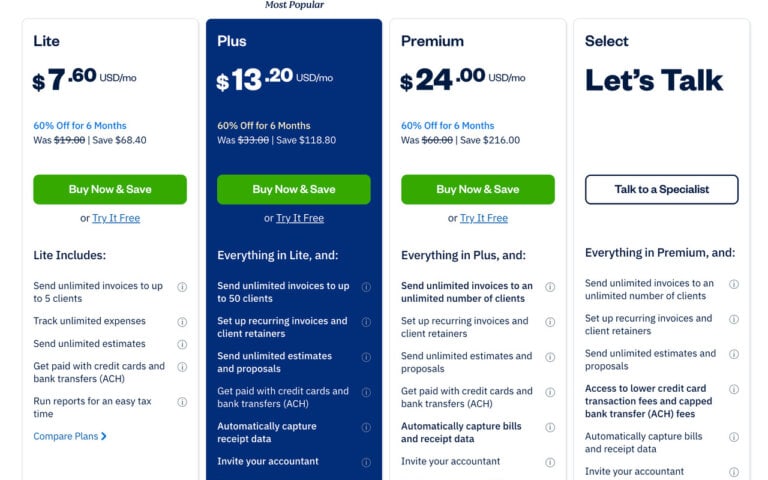Open Try It Free link under Plus
Viewport: 768px width, 480px height.
coord(300,218)
